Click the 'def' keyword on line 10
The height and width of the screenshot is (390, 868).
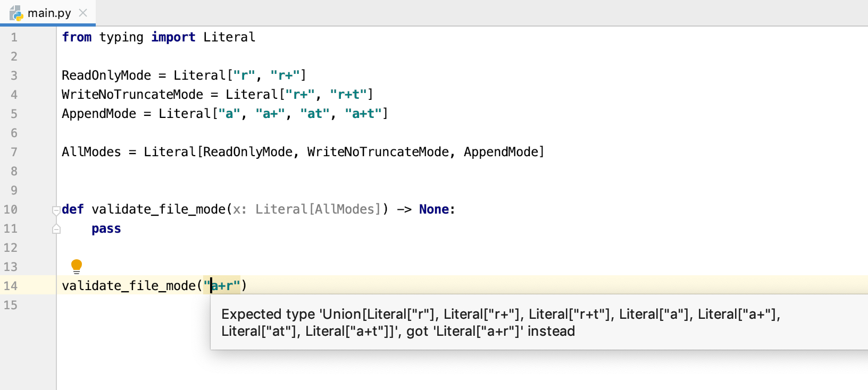[x=73, y=209]
